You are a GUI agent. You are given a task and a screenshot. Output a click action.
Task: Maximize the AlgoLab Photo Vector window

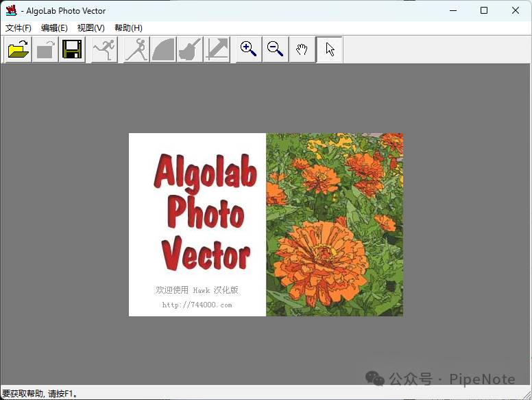point(484,10)
